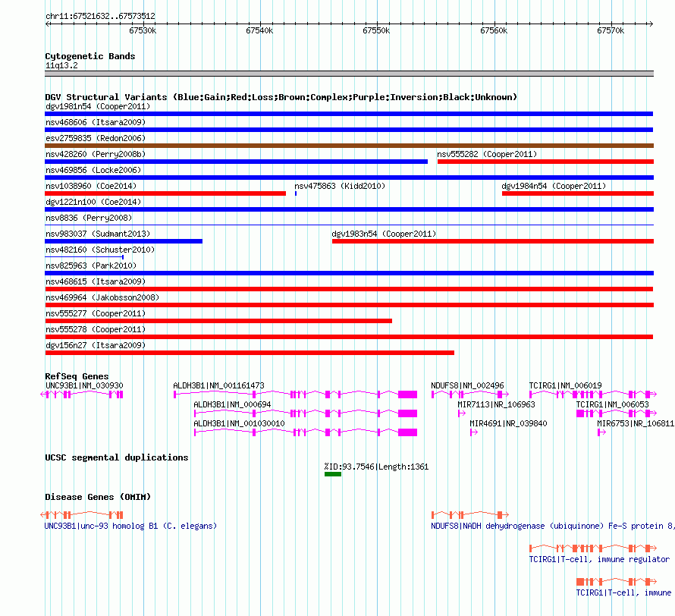Viewport: 675px width, 616px height.
Task: Click the MIR6753 arrow gene glyph
Action: [x=602, y=432]
